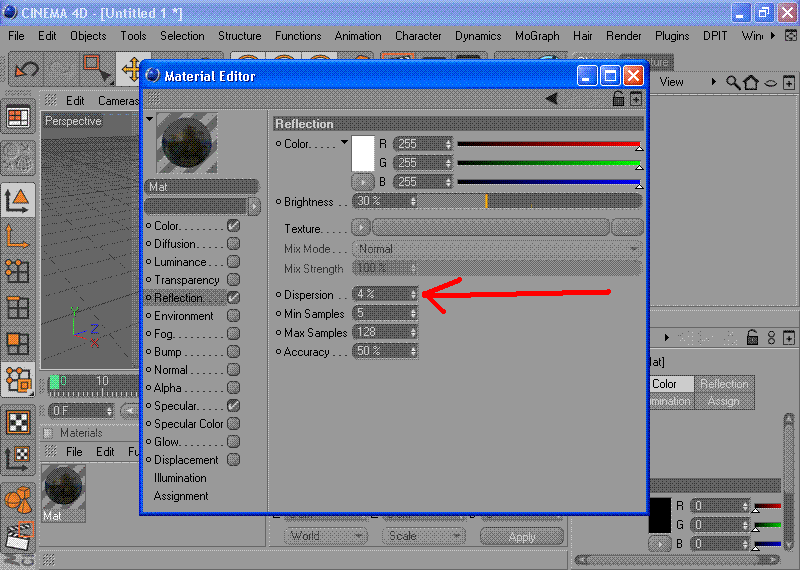Enable the Luminance channel checkbox

(233, 262)
